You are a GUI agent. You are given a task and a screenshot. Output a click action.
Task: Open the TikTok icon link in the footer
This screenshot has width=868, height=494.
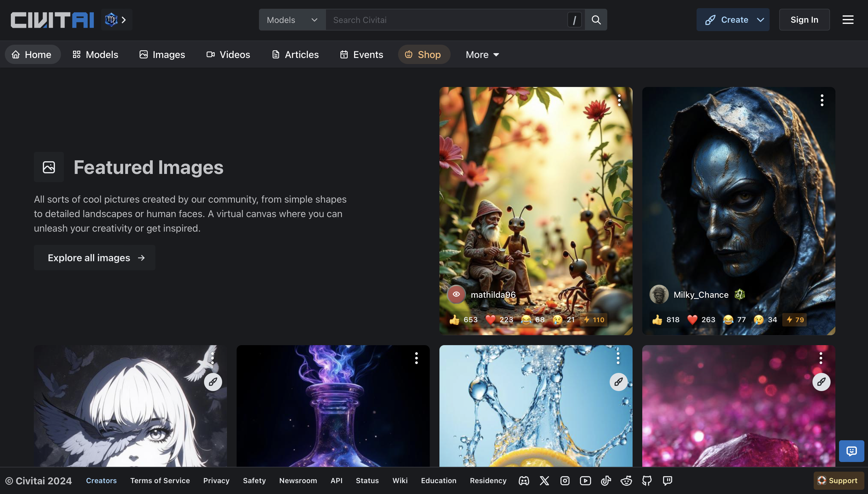[x=606, y=480]
